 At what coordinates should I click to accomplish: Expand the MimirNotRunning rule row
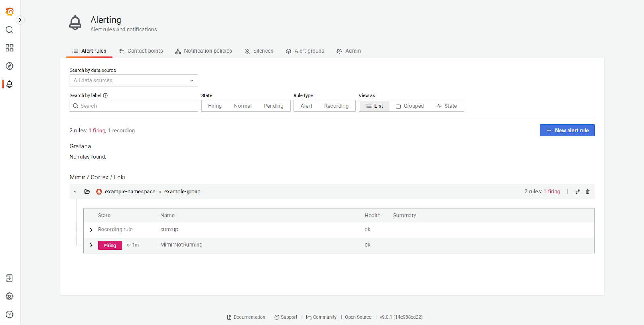(x=91, y=245)
